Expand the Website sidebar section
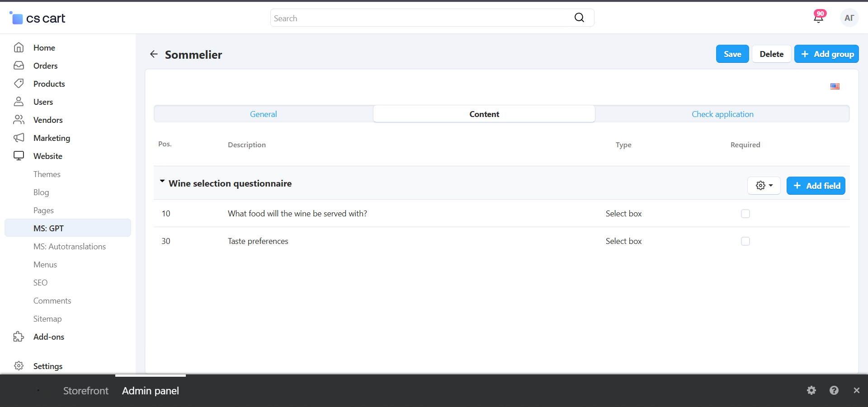The height and width of the screenshot is (407, 868). pos(48,156)
